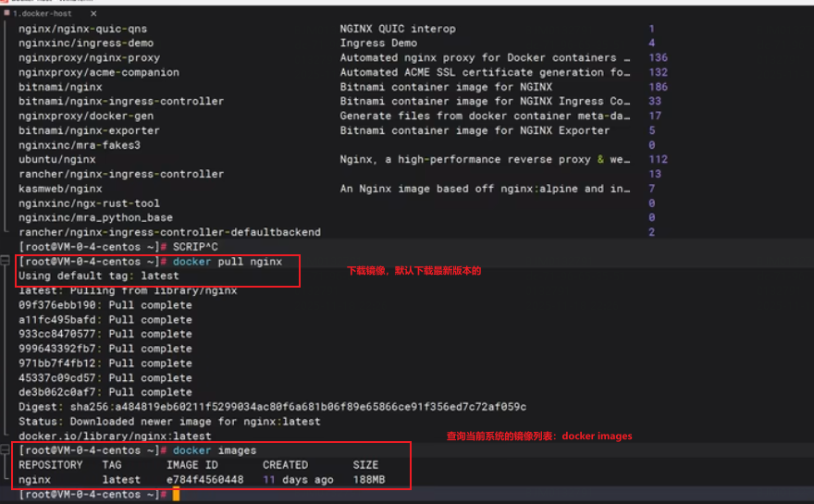This screenshot has width=814, height=504.
Task: Switch to the 1.docker-host terminal tab
Action: click(42, 14)
